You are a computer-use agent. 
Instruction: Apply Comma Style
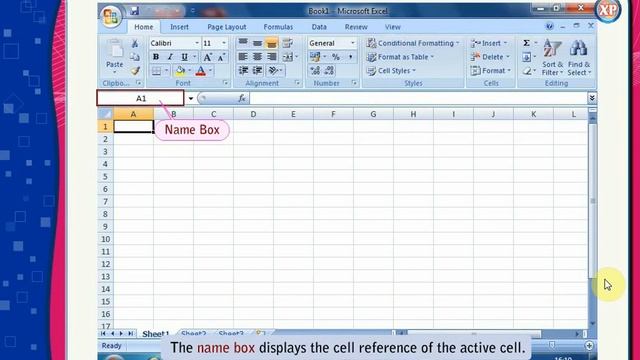point(350,57)
